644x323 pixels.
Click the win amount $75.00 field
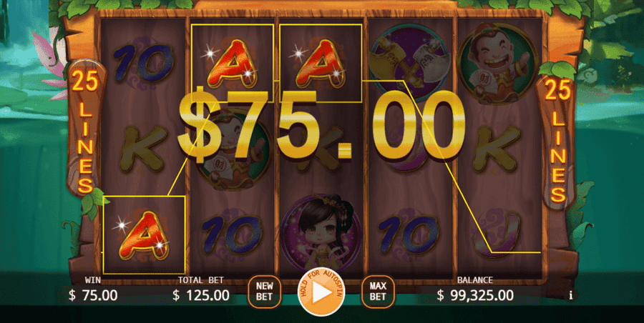(93, 295)
